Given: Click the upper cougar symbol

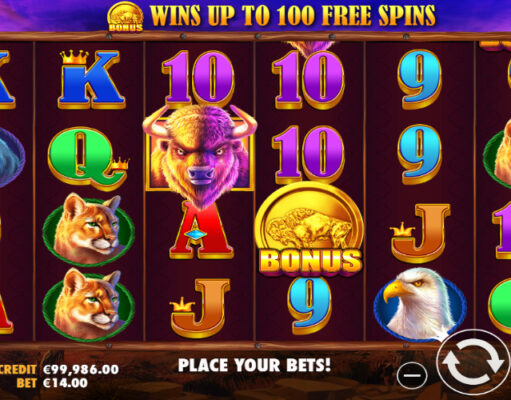Looking at the screenshot, I should 89,229.
